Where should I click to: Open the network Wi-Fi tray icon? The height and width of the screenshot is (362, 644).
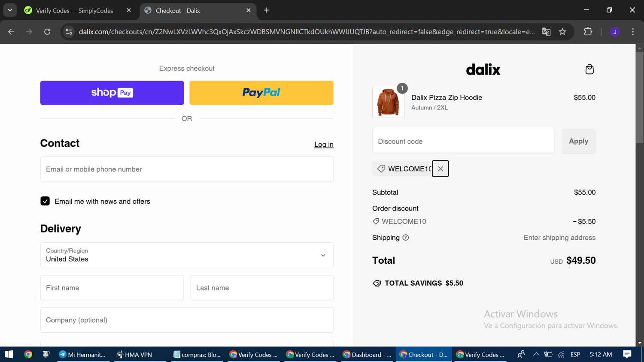[x=561, y=354]
